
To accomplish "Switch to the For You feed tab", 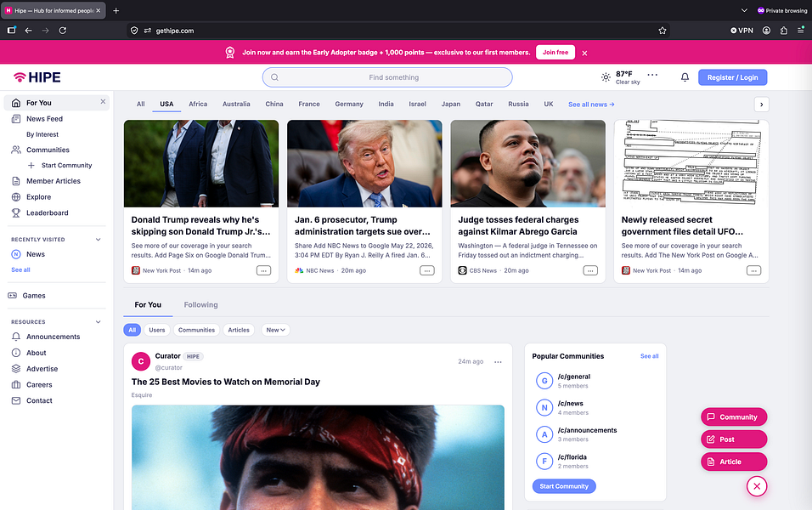I will coord(148,305).
